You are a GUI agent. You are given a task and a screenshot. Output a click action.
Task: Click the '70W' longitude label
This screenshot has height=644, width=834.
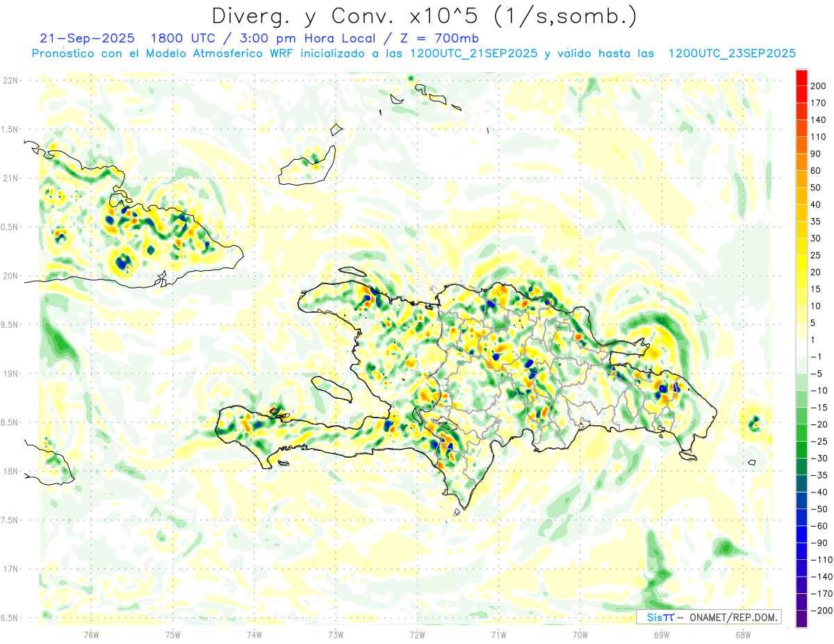tap(580, 634)
